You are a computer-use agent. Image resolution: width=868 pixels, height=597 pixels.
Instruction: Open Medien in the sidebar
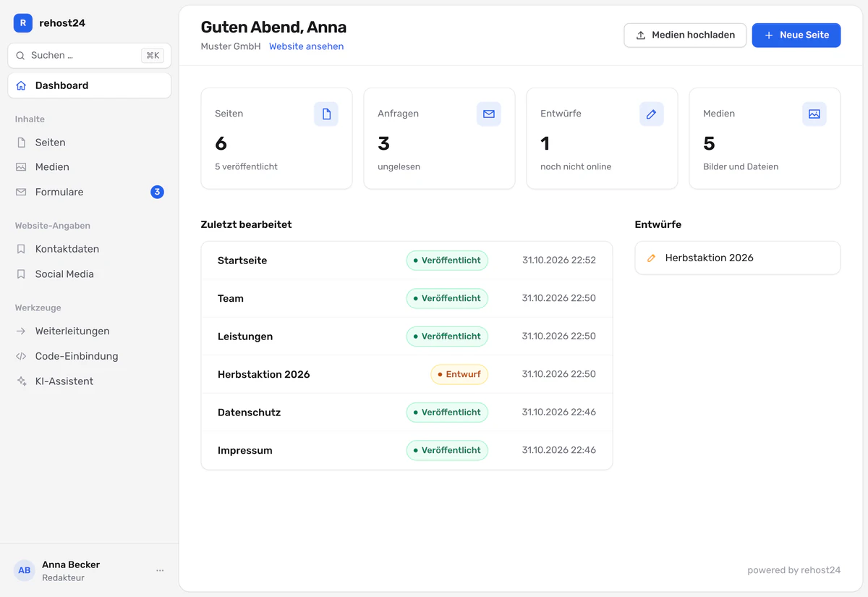point(90,167)
